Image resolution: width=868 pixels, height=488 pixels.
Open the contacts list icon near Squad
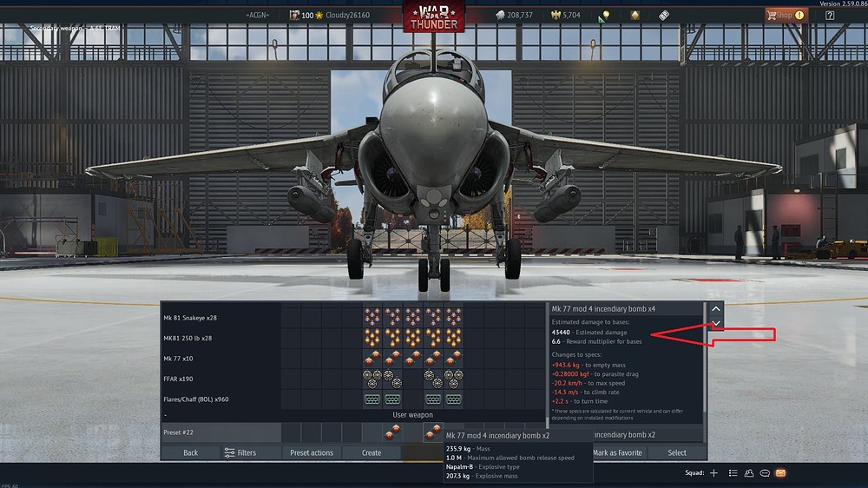(733, 473)
